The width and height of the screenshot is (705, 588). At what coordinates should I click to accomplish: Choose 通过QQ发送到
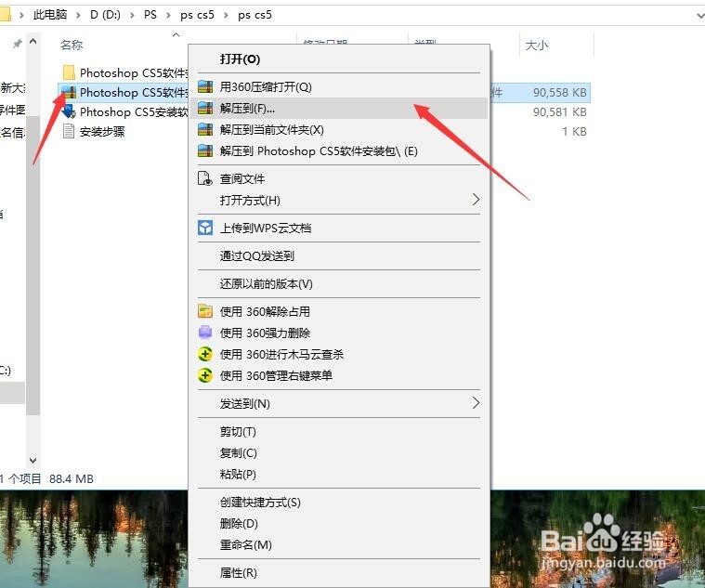[338, 255]
